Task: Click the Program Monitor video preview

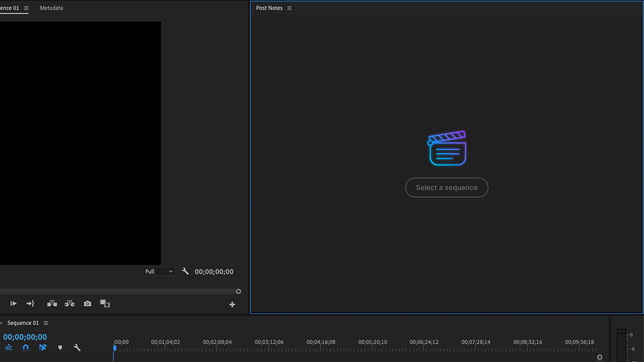Action: pyautogui.click(x=81, y=143)
